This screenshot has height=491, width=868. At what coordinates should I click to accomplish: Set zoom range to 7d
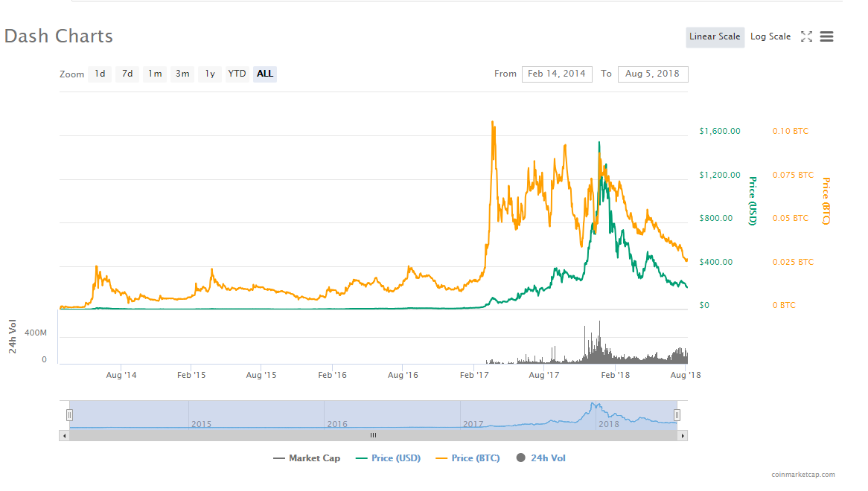[x=127, y=74]
